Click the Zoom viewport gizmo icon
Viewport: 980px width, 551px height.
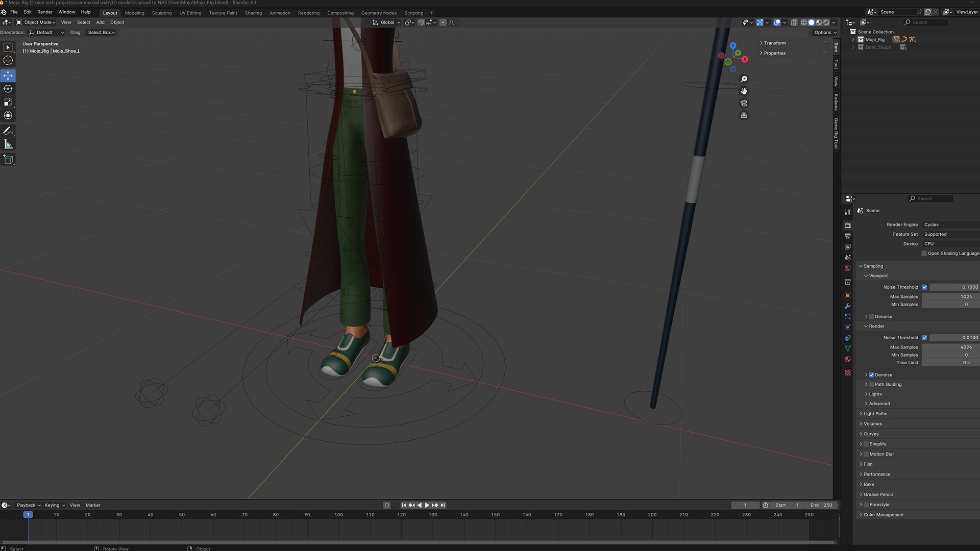click(x=744, y=79)
